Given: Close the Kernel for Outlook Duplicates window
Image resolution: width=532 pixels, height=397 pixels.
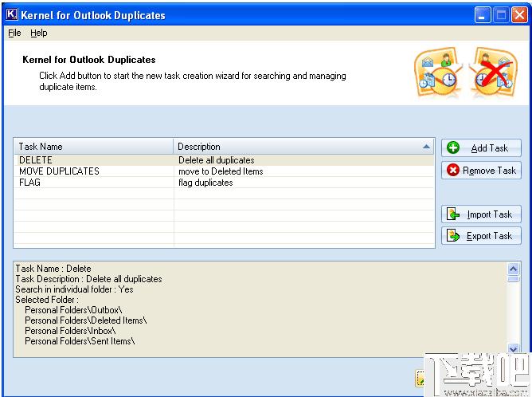Looking at the screenshot, I should coord(519,15).
